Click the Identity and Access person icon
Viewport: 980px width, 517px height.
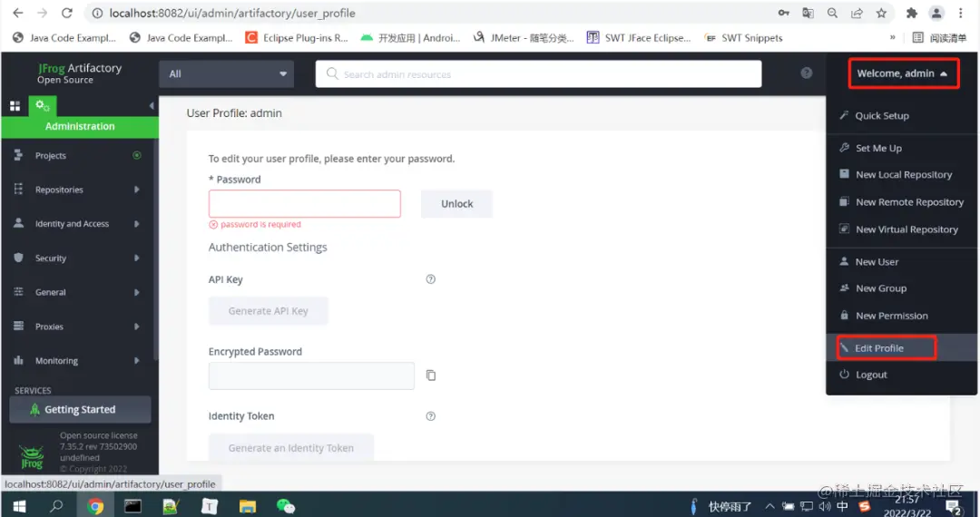pyautogui.click(x=19, y=223)
